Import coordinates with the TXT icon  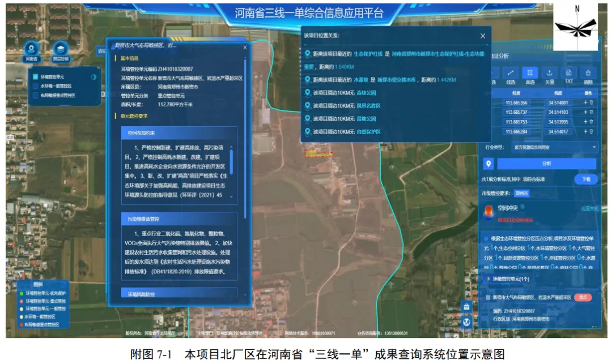pos(568,73)
